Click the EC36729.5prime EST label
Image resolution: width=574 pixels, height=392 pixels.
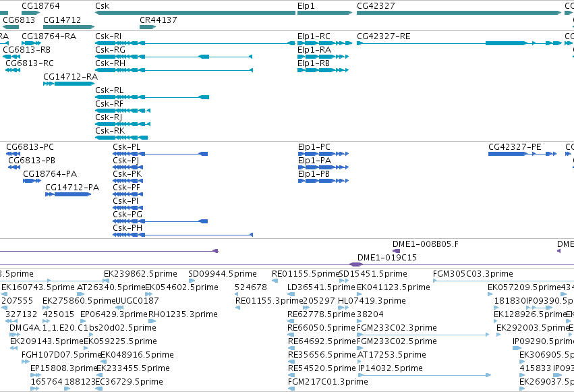pos(129,382)
